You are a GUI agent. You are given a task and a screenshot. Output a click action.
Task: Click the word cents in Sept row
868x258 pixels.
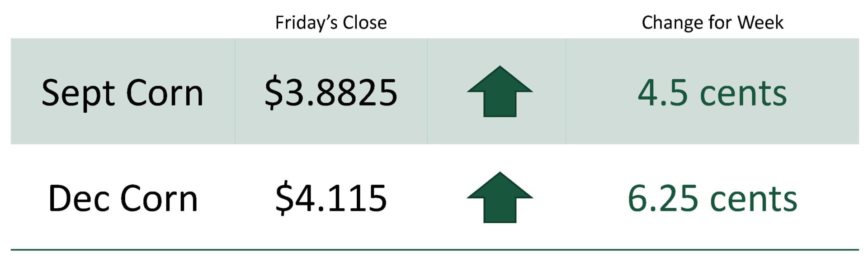(743, 94)
